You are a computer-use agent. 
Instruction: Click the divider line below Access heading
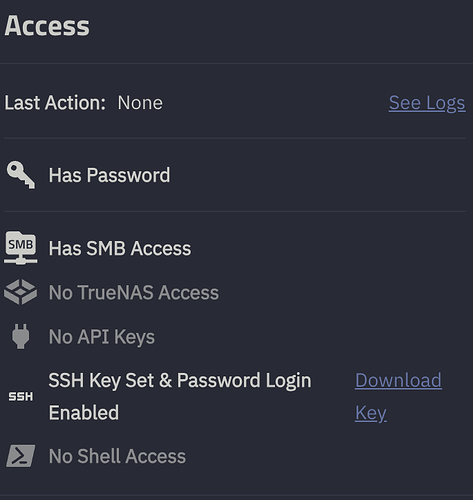point(236,63)
